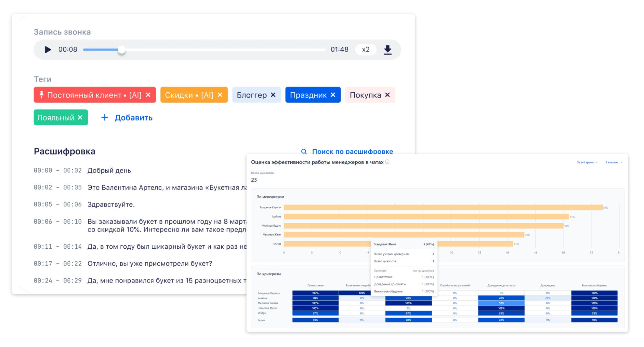
Task: Play the call recording
Action: pyautogui.click(x=48, y=50)
